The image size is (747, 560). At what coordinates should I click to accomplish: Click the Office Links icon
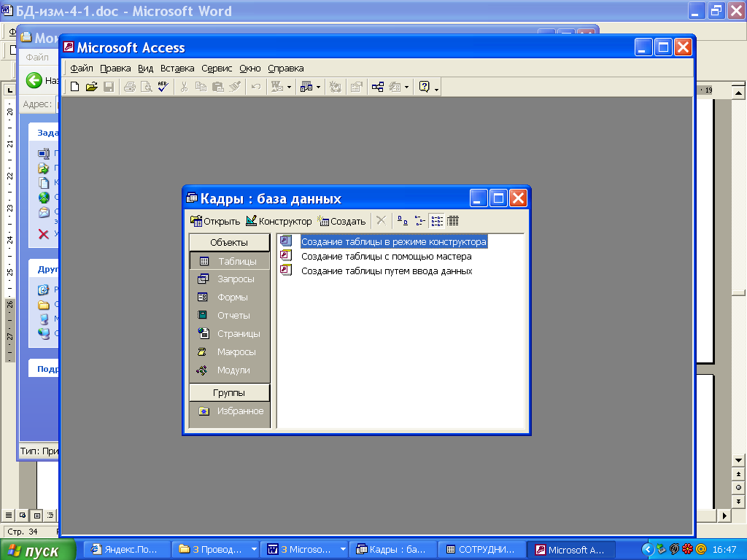point(277,87)
